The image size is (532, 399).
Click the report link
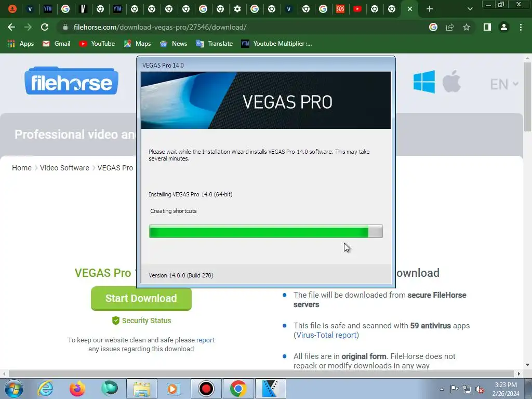pos(205,340)
